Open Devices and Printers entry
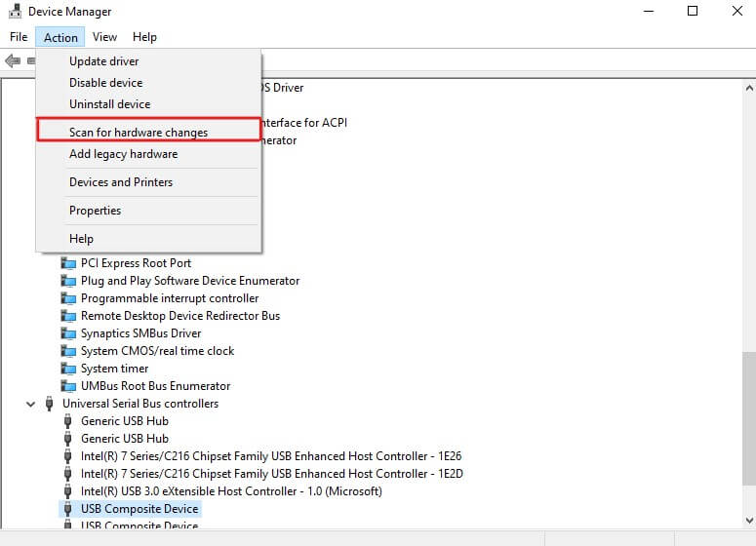Viewport: 756px width, 546px height. click(x=121, y=182)
